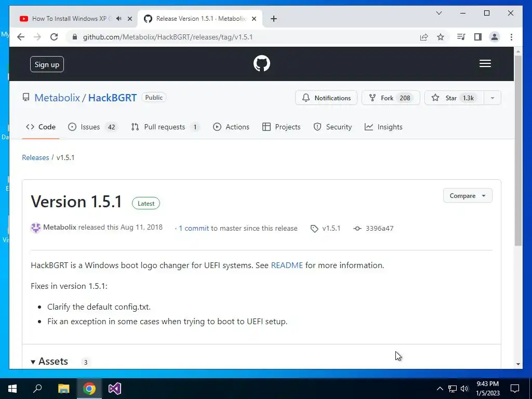
Task: Open the Windows Start menu
Action: click(x=12, y=389)
